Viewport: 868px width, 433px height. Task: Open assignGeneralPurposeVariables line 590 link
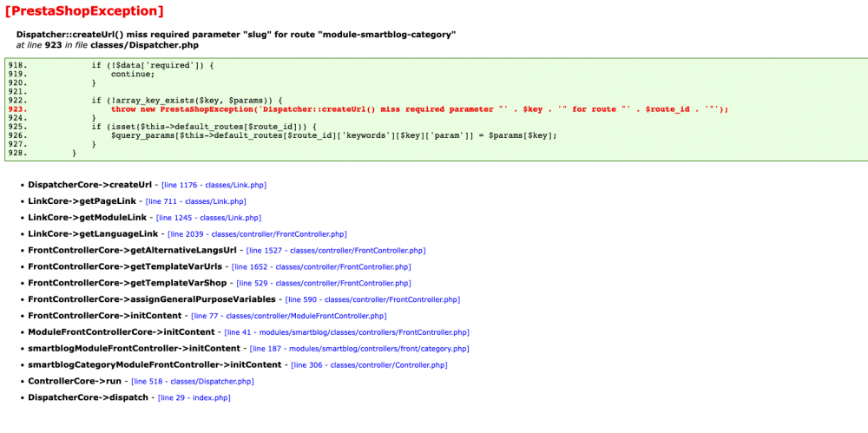point(372,299)
